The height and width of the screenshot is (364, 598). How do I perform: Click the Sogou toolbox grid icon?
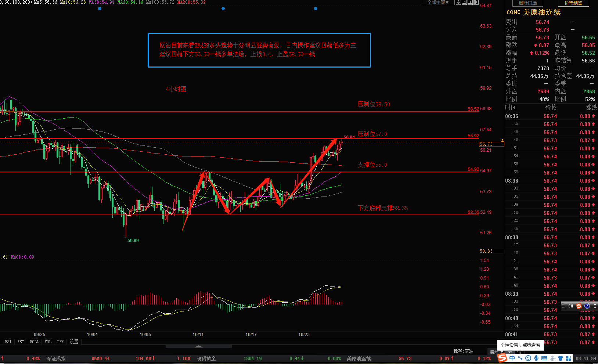[x=569, y=358]
